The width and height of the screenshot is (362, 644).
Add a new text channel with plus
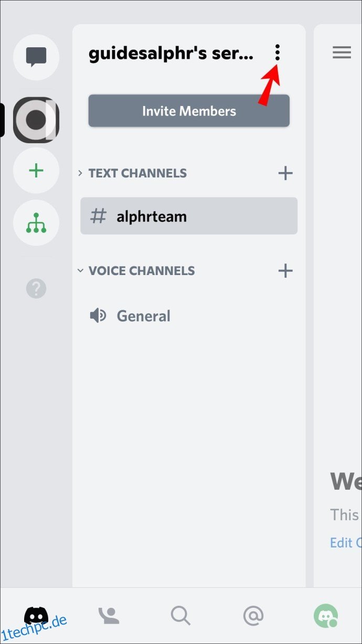pyautogui.click(x=285, y=173)
